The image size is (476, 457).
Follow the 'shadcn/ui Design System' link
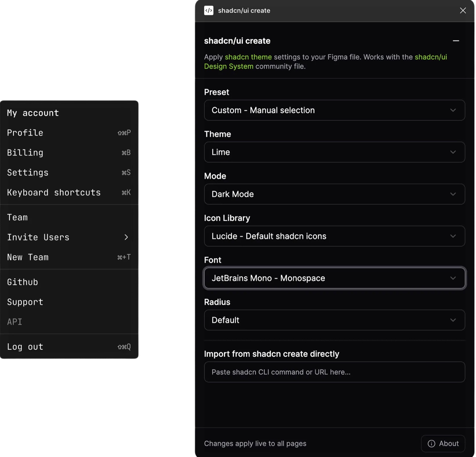(431, 57)
